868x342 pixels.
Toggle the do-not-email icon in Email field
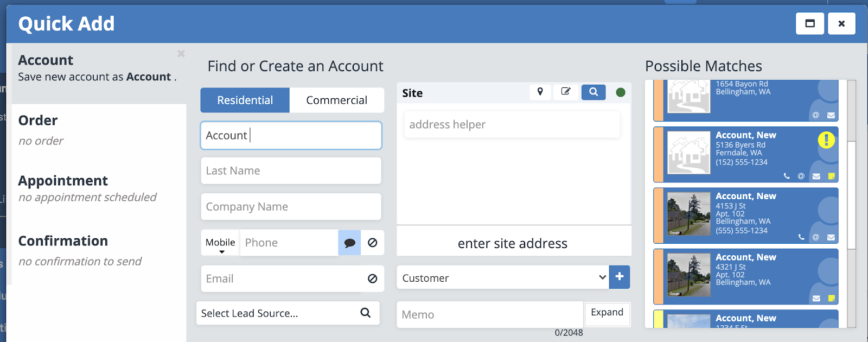(373, 278)
